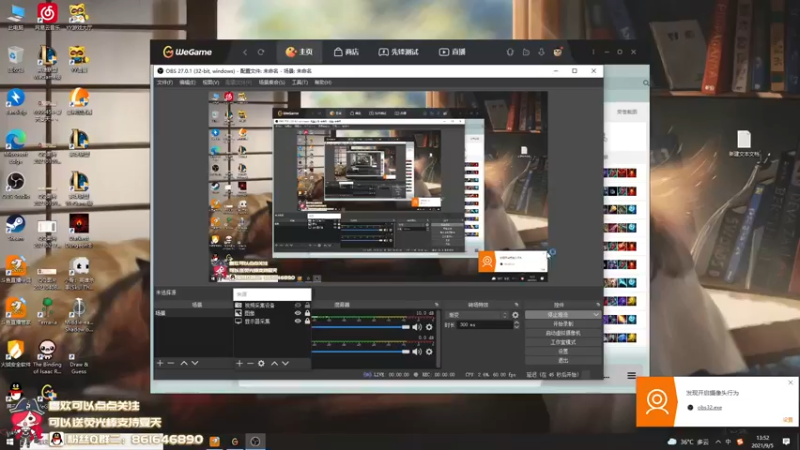Click the WeGame refresh icon
This screenshot has height=450, width=800.
[x=261, y=52]
